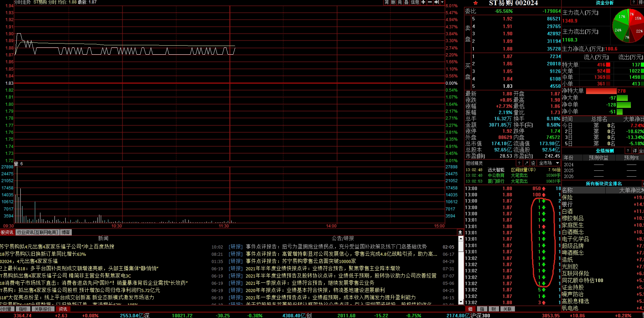Switch to 行业资讯[互联网电商] tab
The width and height of the screenshot is (644, 318).
point(38,232)
